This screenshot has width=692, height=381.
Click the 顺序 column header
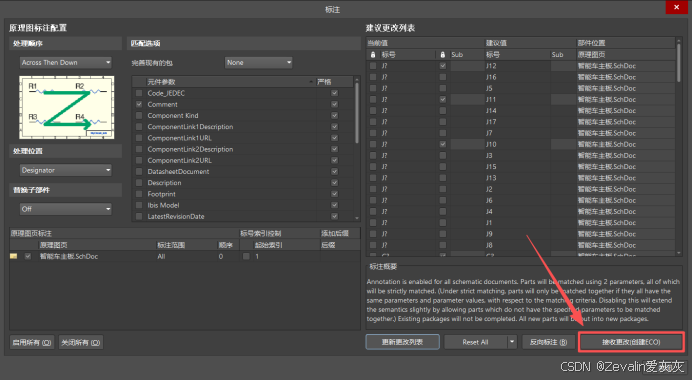coord(227,245)
